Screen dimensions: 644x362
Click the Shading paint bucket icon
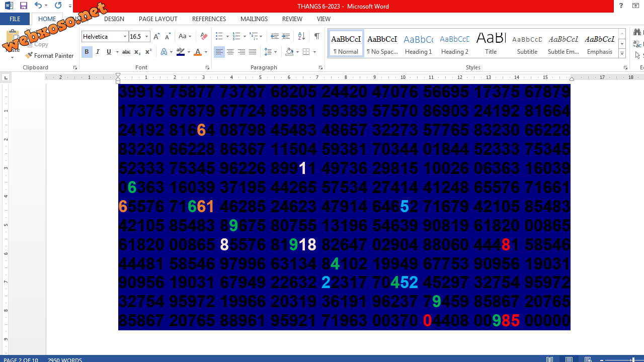click(289, 52)
